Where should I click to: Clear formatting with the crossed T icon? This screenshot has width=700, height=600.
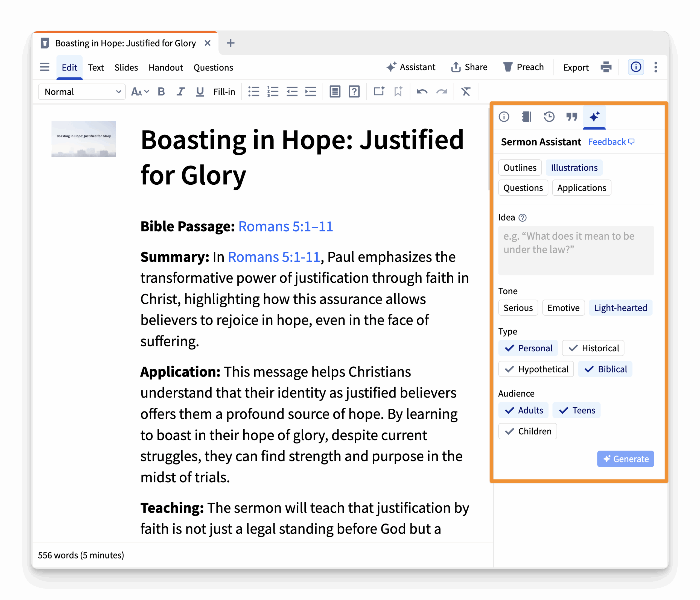pos(466,92)
